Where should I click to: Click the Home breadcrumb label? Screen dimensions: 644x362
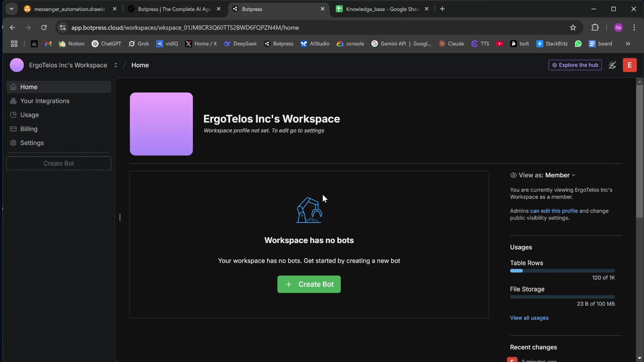click(x=140, y=65)
